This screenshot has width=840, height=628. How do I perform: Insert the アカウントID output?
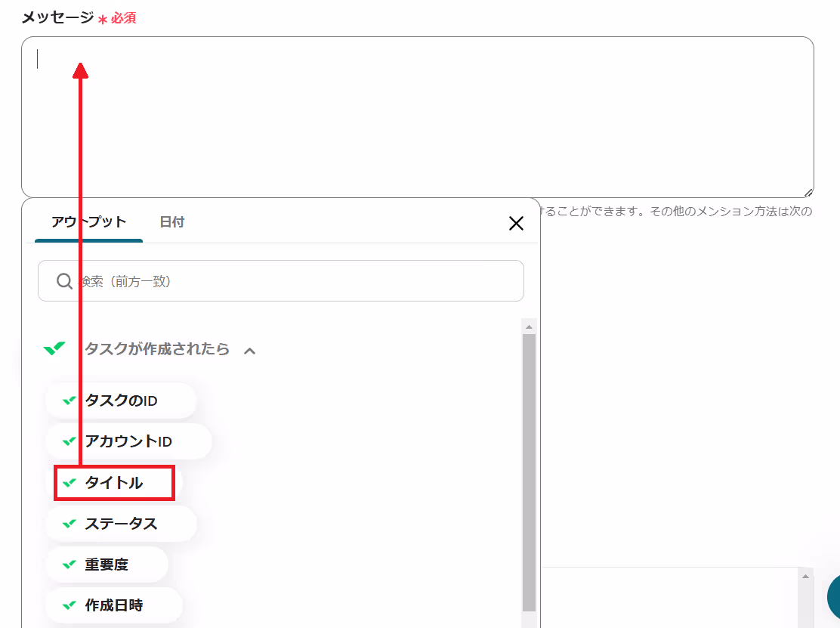click(128, 441)
